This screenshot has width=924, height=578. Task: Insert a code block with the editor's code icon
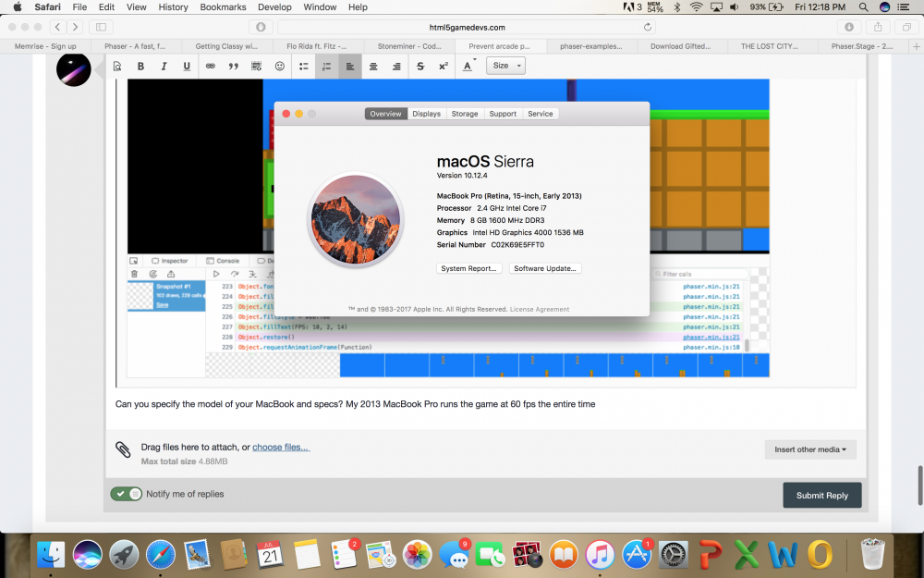click(256, 66)
